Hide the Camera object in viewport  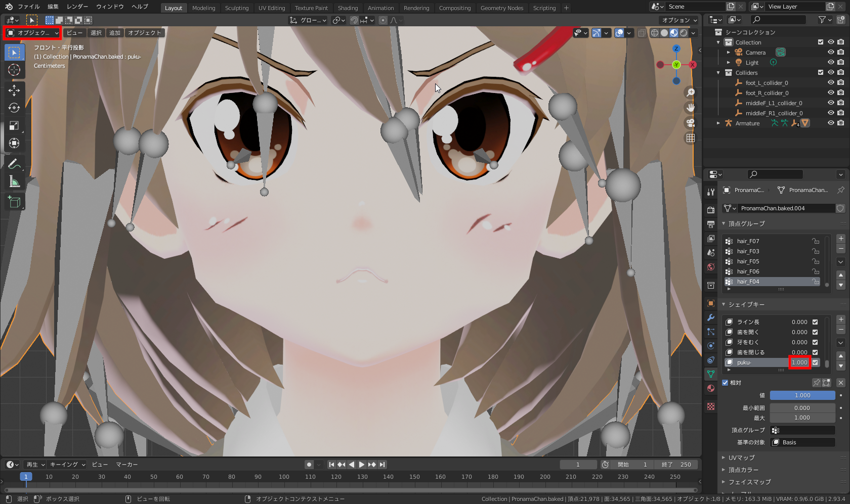[831, 52]
